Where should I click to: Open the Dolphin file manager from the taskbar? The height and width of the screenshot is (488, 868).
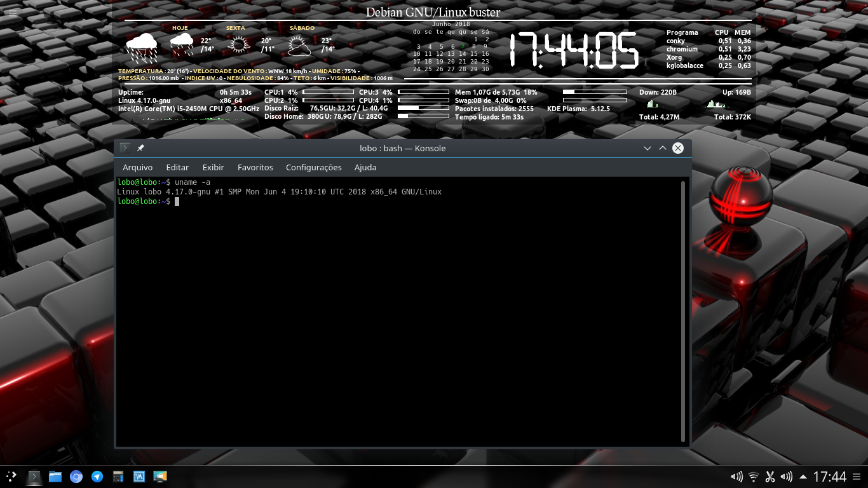point(55,477)
